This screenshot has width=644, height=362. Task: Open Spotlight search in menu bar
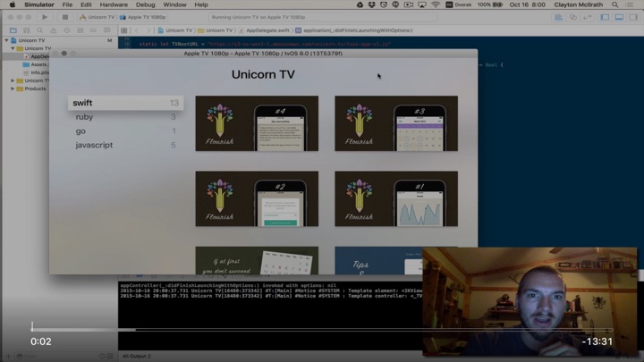(x=614, y=5)
